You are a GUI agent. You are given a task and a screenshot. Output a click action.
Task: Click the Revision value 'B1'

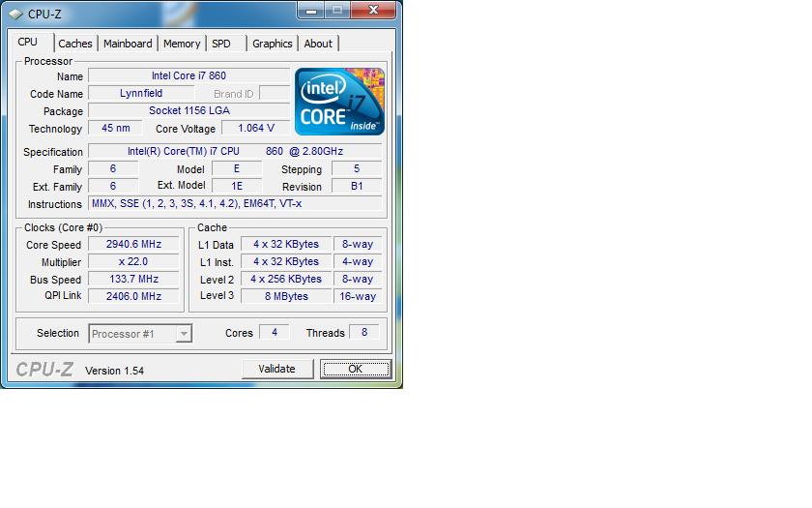pos(357,186)
